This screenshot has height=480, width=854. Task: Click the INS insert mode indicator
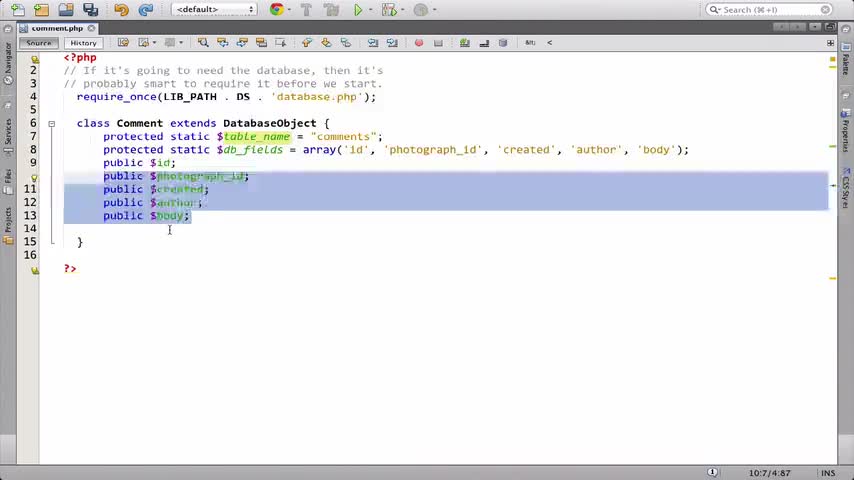point(828,473)
